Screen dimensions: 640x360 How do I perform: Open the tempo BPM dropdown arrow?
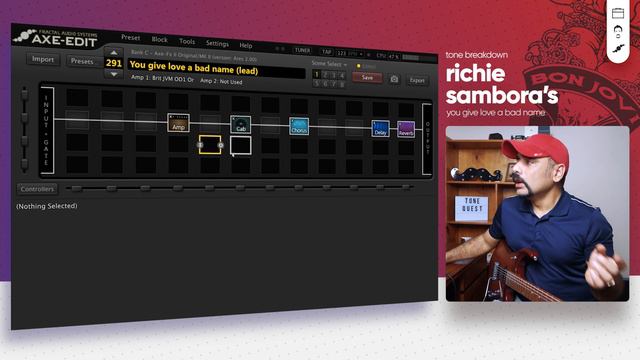361,54
